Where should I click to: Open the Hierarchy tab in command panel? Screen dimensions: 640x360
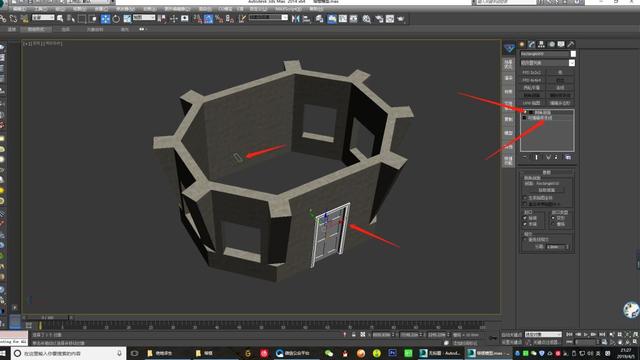click(541, 44)
